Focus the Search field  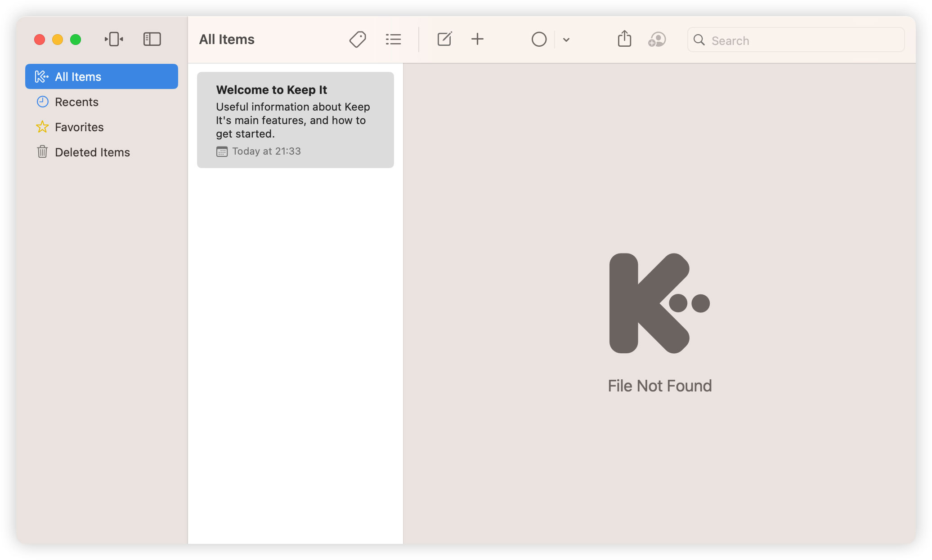click(x=796, y=40)
